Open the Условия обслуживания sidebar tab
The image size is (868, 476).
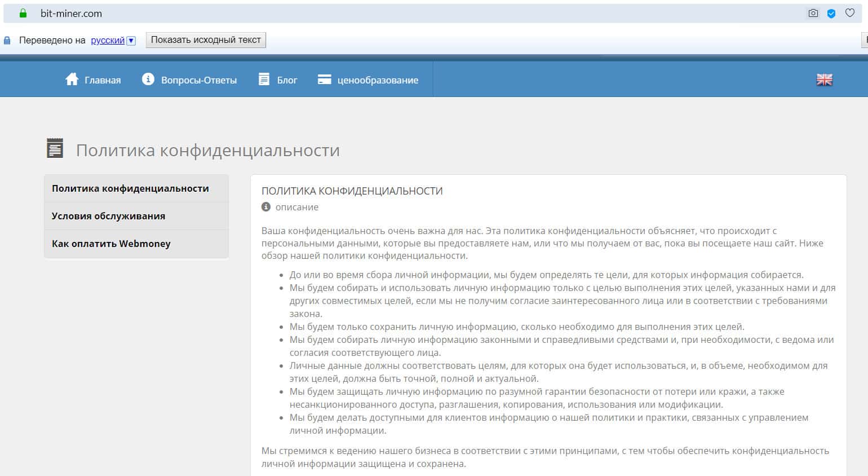click(x=136, y=216)
